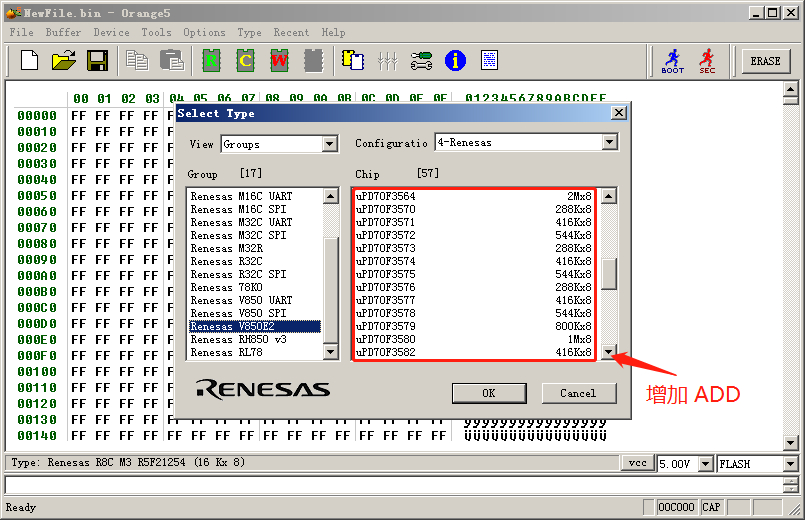Screen dimensions: 805x520
Task: Click the chip list scrollbar down arrow
Action: [608, 352]
